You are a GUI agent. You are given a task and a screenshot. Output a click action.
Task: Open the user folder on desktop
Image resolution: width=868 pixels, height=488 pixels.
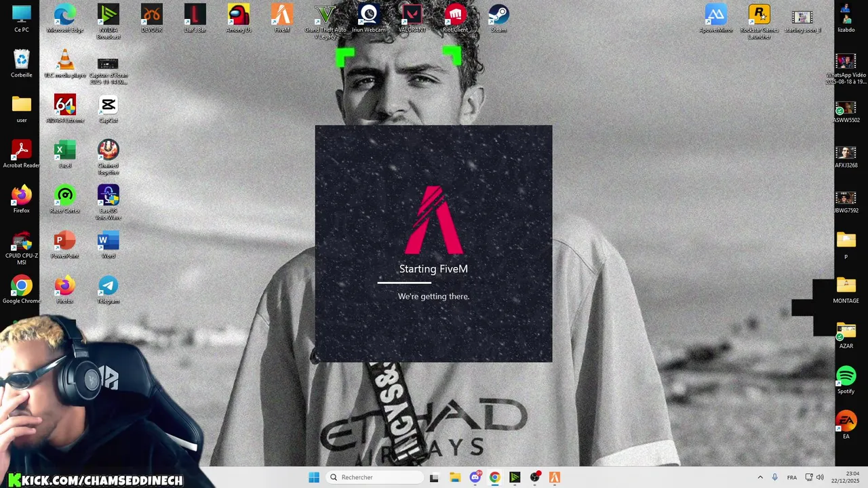pyautogui.click(x=22, y=109)
